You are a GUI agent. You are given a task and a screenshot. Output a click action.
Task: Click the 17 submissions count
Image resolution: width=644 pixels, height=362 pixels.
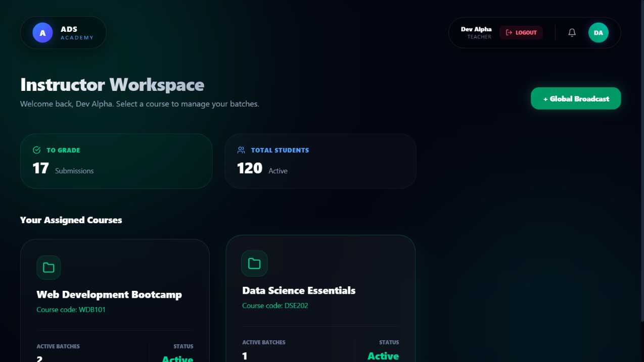(40, 168)
